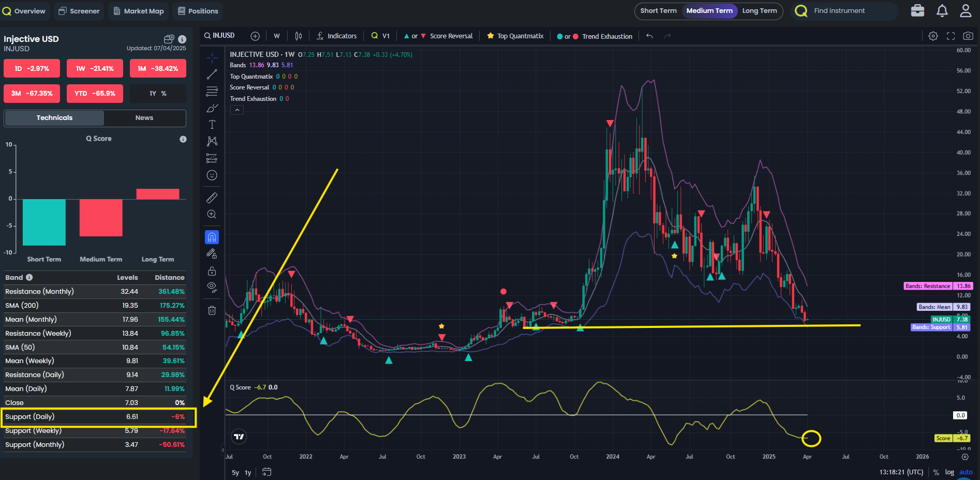This screenshot has height=480, width=980.
Task: Toggle the percent scale mode
Action: click(x=936, y=472)
